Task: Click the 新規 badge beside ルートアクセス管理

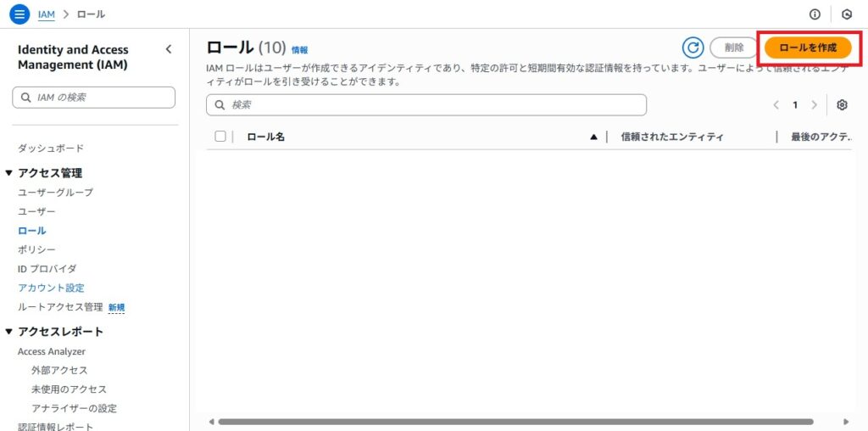Action: (116, 307)
